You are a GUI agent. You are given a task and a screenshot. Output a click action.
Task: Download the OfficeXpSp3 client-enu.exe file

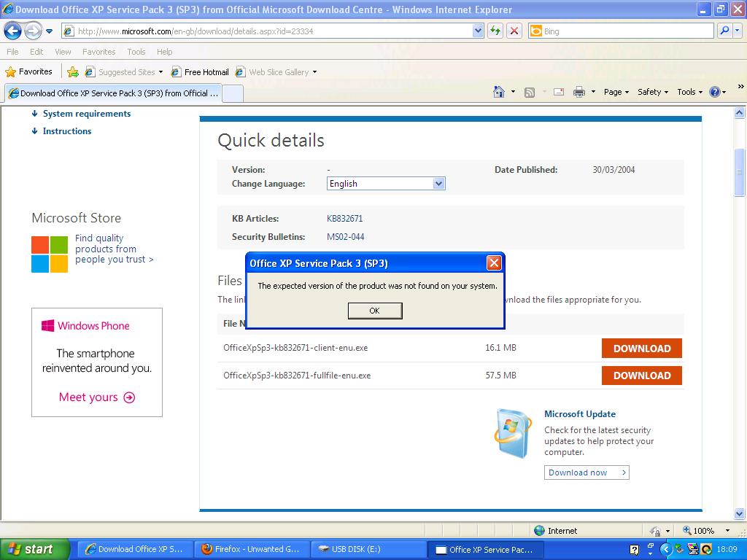point(642,348)
